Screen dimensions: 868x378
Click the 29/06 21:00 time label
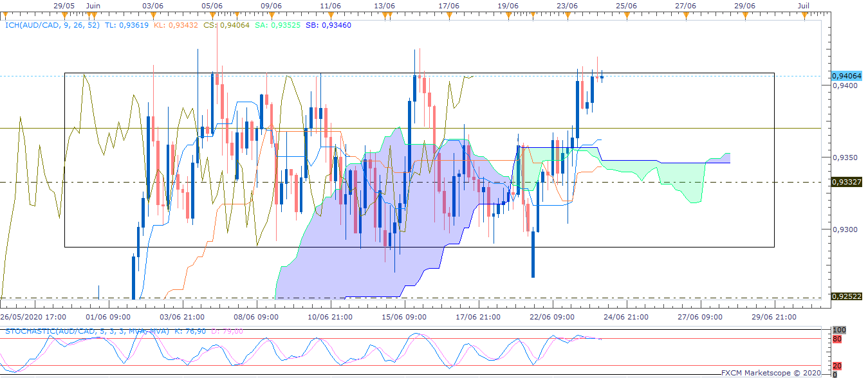tap(774, 316)
